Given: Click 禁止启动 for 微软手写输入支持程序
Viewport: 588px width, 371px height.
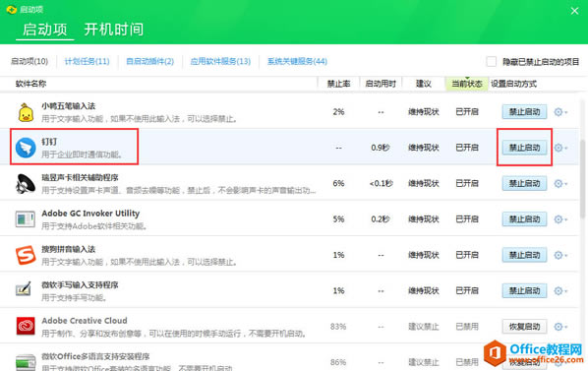Looking at the screenshot, I should 524,290.
